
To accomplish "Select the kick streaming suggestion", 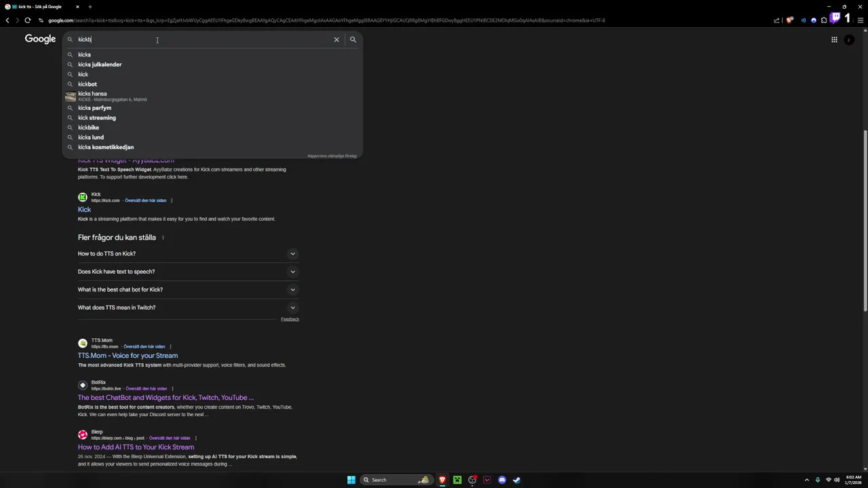I will pos(212,118).
